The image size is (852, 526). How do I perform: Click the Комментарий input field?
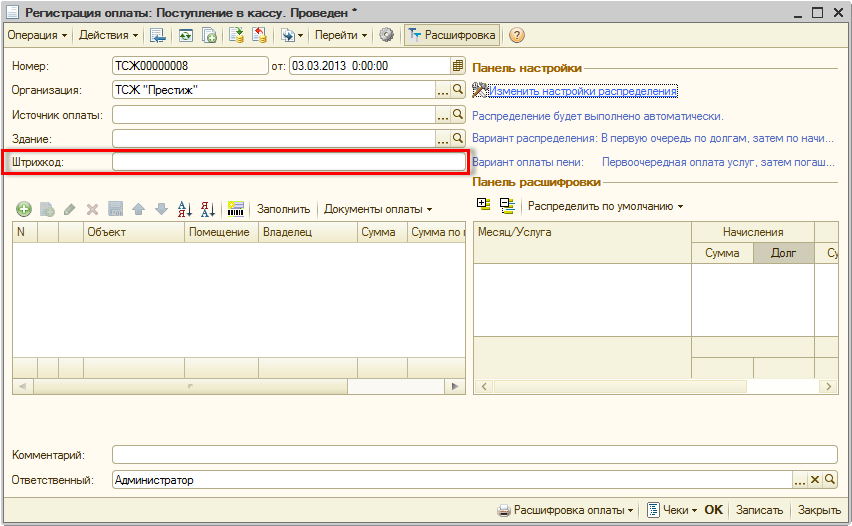coord(475,455)
